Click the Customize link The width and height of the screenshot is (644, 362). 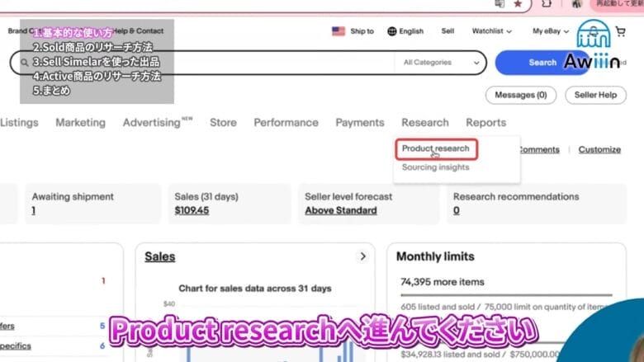point(599,149)
